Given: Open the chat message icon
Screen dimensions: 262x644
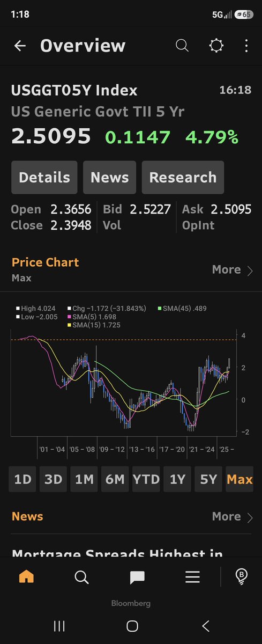Looking at the screenshot, I should pos(137,577).
